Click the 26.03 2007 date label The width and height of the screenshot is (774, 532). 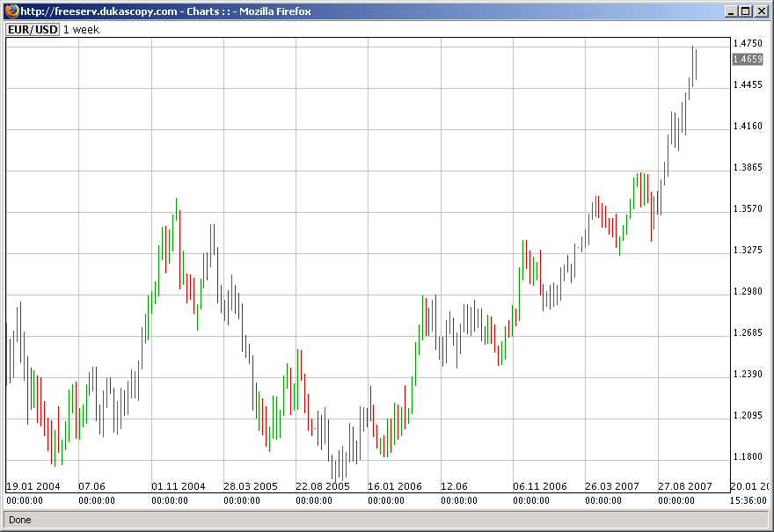[612, 486]
